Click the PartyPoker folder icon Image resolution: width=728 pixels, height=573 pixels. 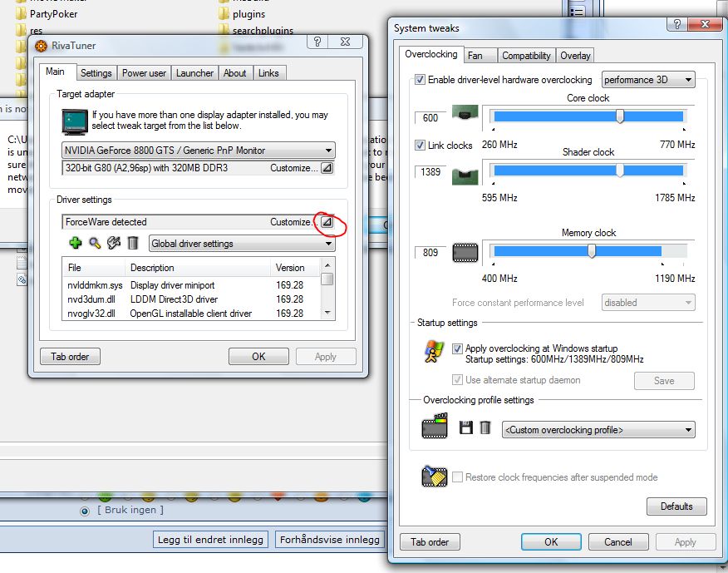tap(21, 13)
